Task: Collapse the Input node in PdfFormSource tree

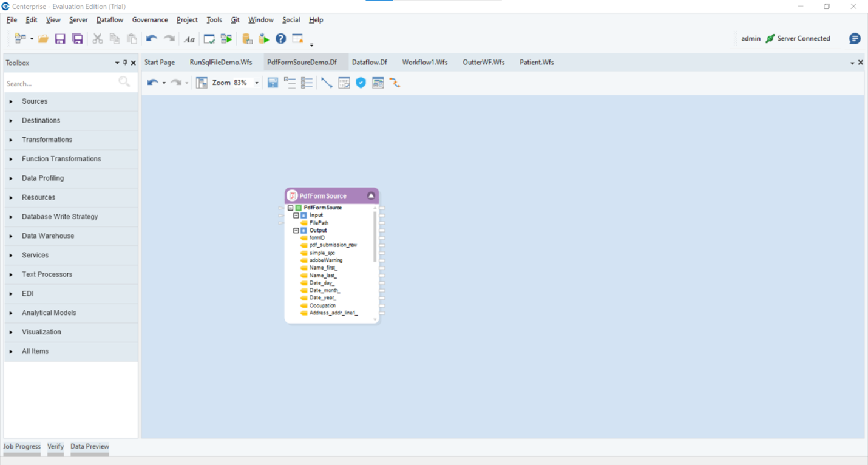Action: coord(296,215)
